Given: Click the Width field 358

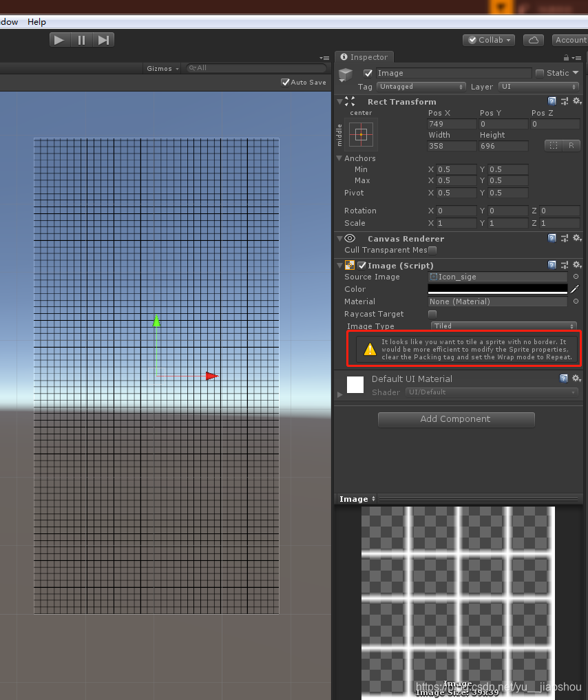Looking at the screenshot, I should pos(452,146).
